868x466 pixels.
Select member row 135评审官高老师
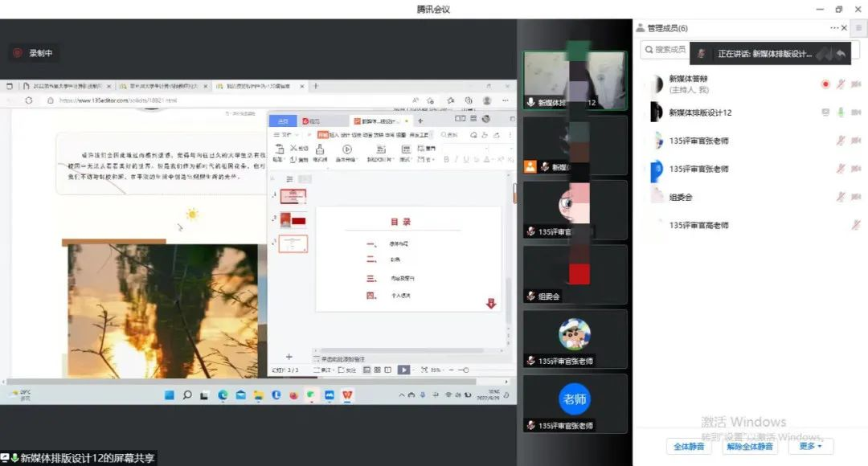750,225
